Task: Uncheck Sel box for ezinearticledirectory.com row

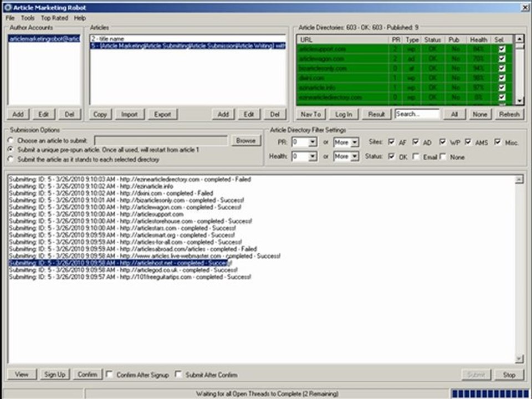Action: [x=502, y=98]
